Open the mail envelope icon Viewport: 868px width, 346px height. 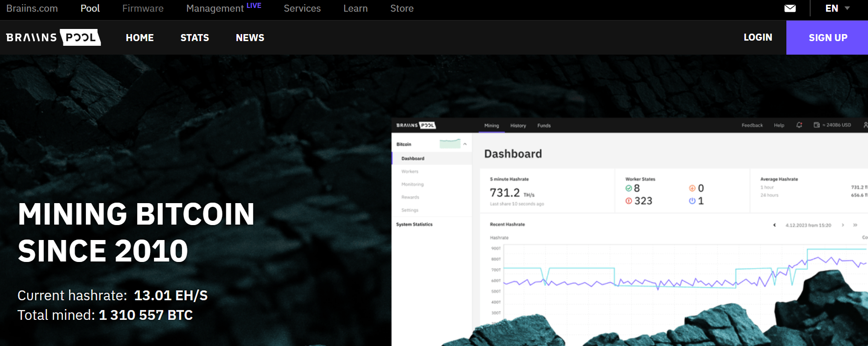(x=790, y=8)
